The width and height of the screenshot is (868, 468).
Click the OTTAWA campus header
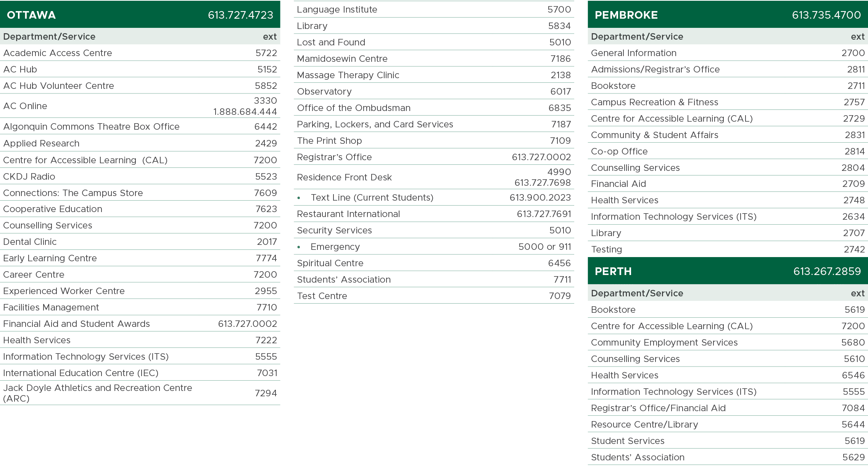click(x=31, y=15)
